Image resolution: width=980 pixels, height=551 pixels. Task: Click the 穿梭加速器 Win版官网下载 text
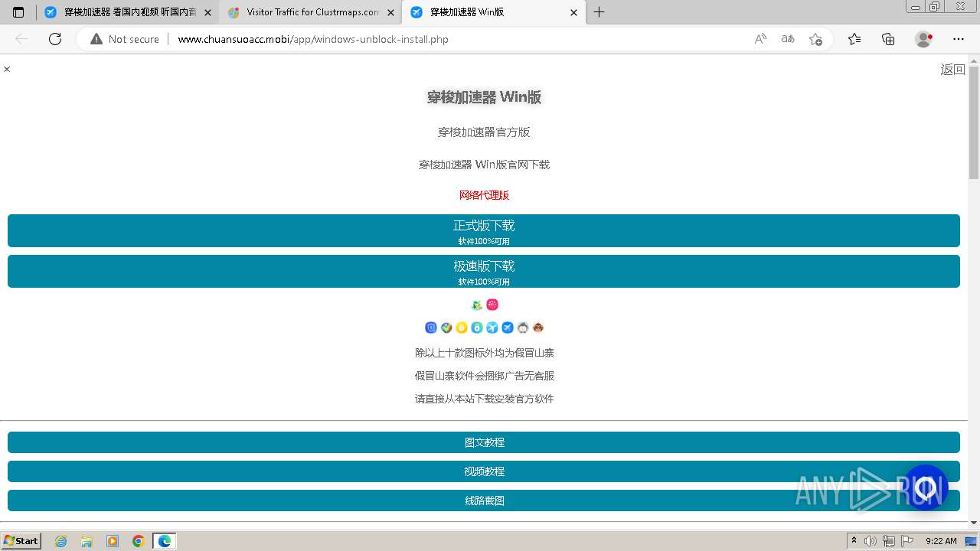click(x=484, y=165)
